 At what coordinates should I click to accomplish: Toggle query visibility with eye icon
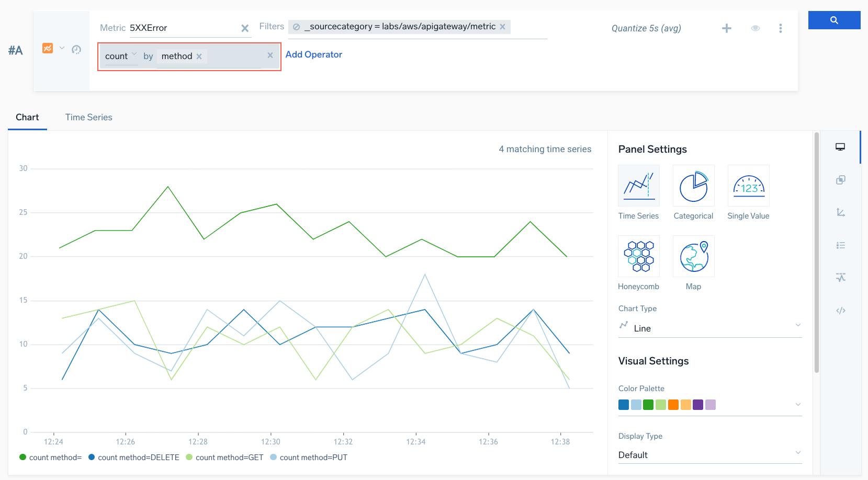coord(755,28)
